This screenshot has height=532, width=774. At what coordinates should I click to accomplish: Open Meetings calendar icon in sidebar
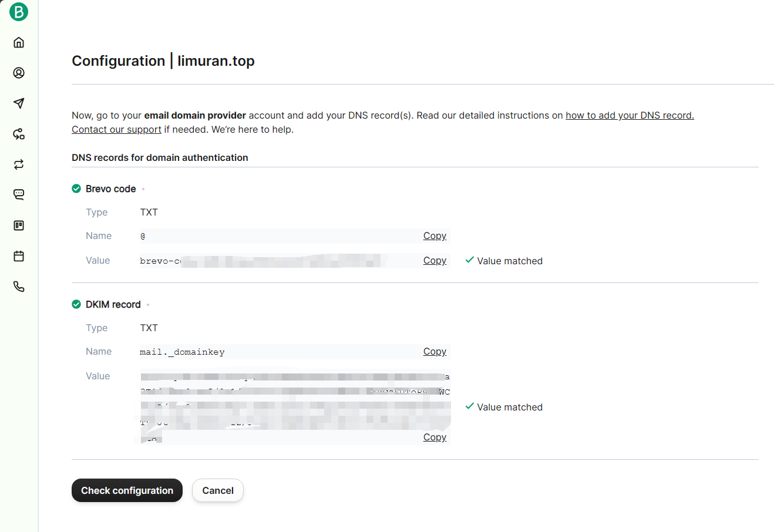pyautogui.click(x=19, y=256)
